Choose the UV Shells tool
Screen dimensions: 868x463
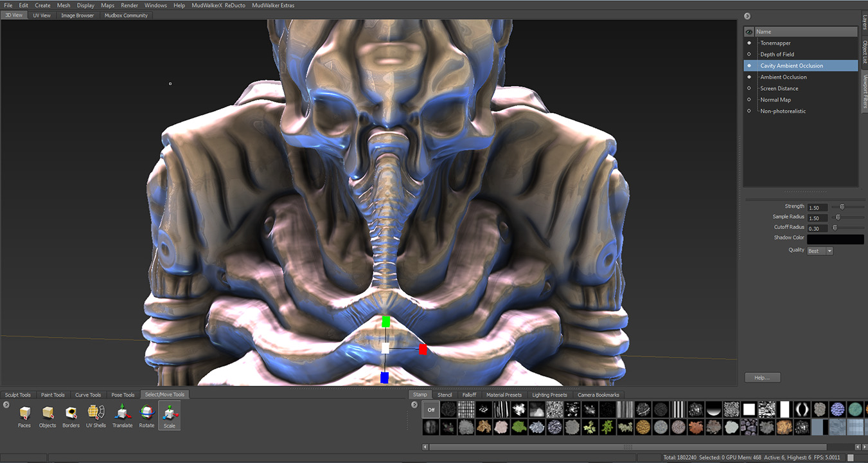[96, 413]
